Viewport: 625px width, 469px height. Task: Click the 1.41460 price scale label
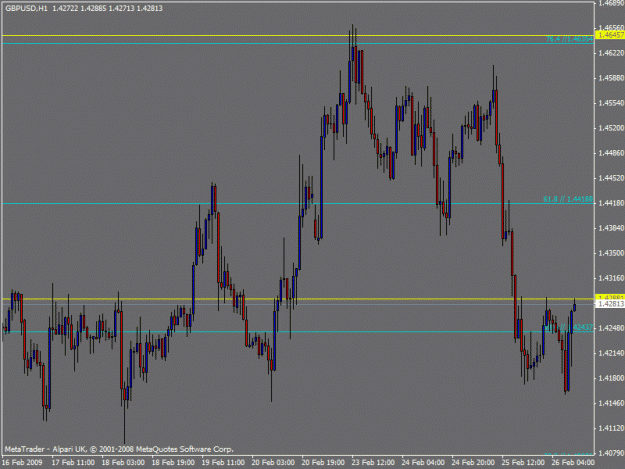tap(611, 403)
